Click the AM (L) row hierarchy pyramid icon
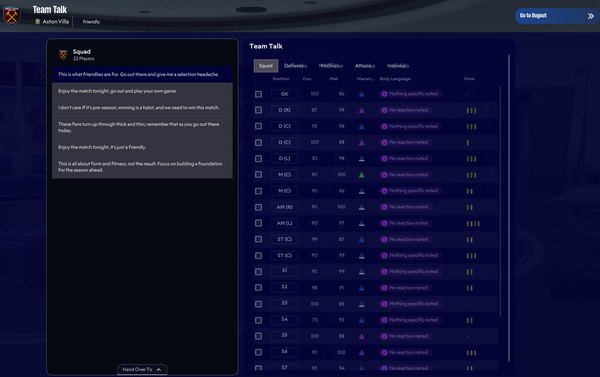 pyautogui.click(x=362, y=223)
